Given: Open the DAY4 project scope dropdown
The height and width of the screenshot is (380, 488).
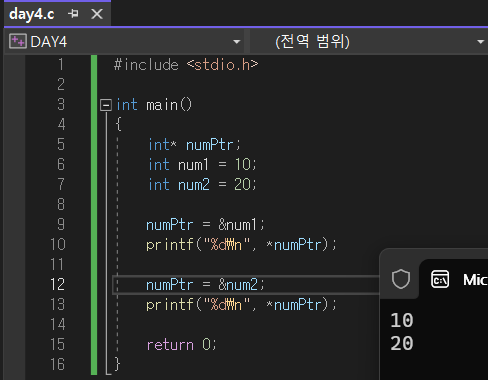Looking at the screenshot, I should (237, 42).
